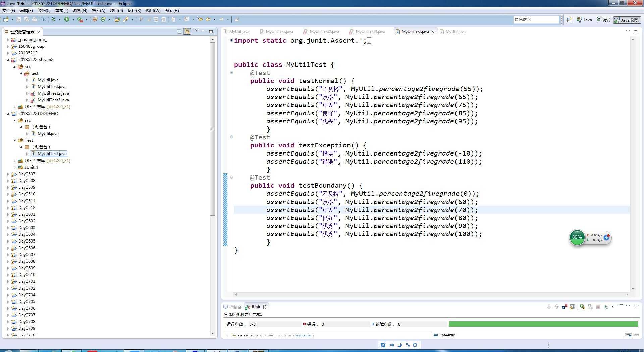Click the IME Chinese 中 mode icon
This screenshot has width=644, height=352.
tap(392, 345)
